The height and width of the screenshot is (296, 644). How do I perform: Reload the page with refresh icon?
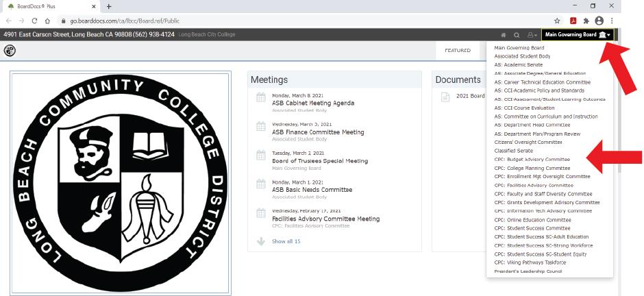click(34, 21)
